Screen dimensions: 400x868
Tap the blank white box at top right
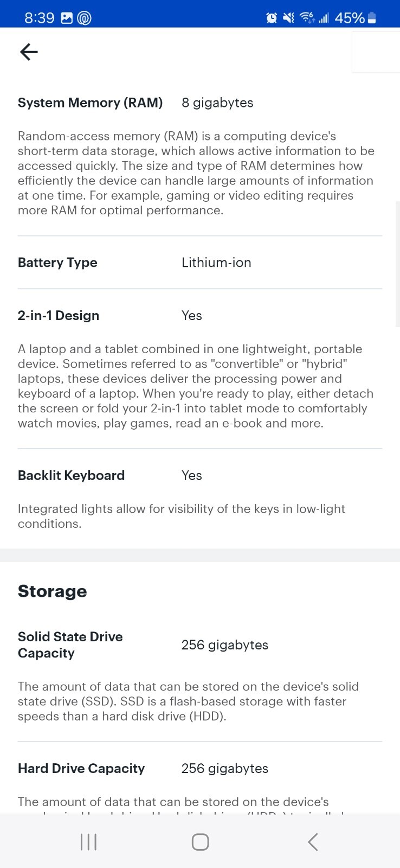(x=376, y=52)
